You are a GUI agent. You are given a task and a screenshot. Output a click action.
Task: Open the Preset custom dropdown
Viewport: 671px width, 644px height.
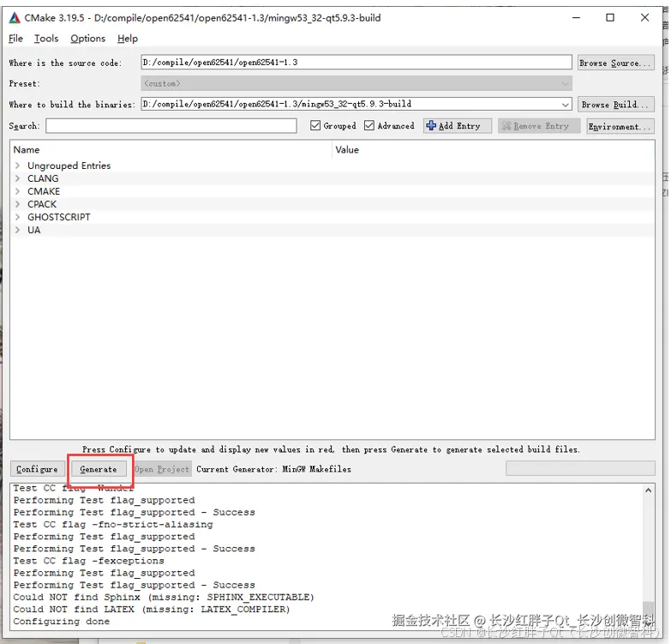click(x=356, y=83)
